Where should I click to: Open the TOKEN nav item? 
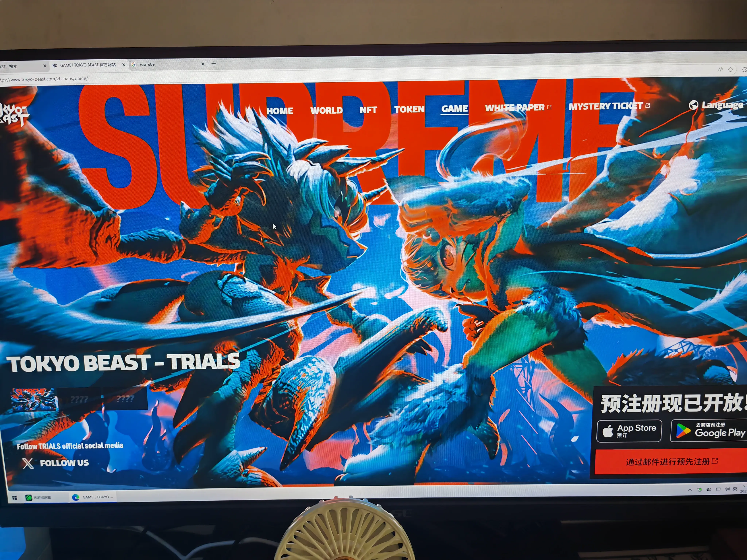[x=409, y=109]
